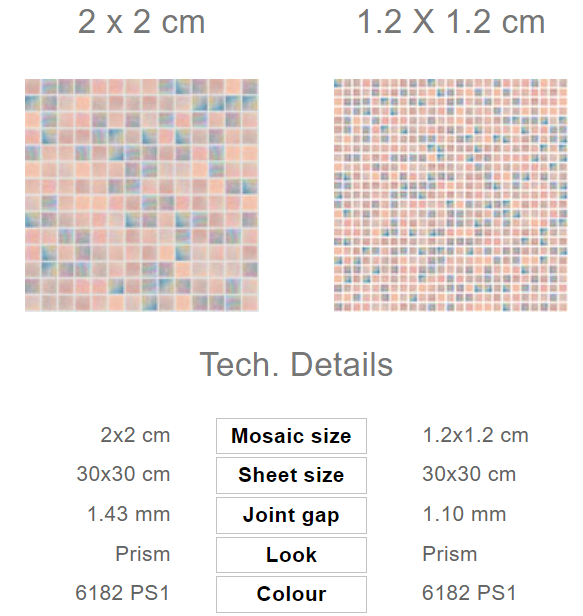Click the left 6182 PS1 colour code
Image resolution: width=583 pixels, height=616 pixels.
point(122,593)
